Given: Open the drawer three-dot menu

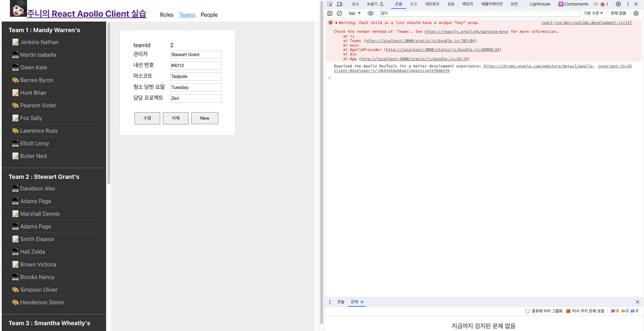Looking at the screenshot, I should tap(330, 302).
